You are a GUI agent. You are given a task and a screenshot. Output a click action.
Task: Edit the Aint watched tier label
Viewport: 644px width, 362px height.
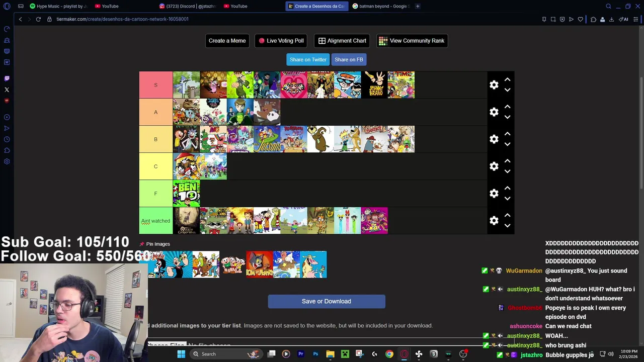(x=155, y=221)
